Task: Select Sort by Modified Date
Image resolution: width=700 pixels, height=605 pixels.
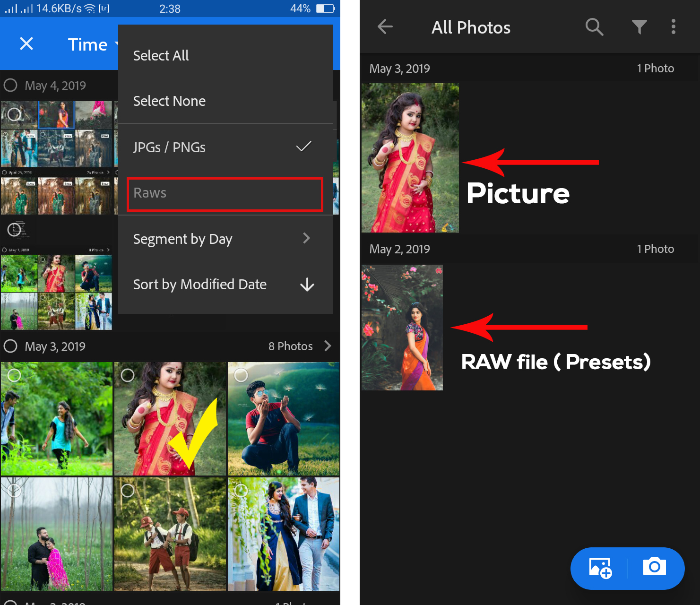Action: coord(225,284)
